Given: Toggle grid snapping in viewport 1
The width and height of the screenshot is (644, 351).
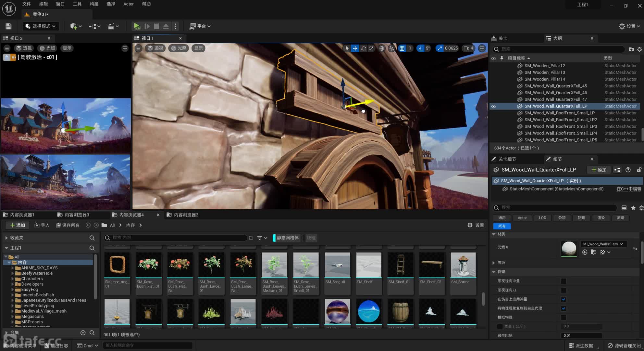Looking at the screenshot, I should [x=402, y=48].
